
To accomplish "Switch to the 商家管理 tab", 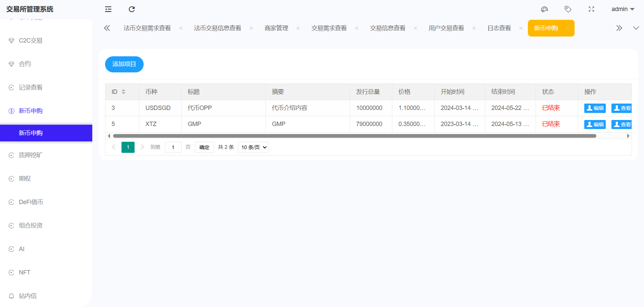I will (x=276, y=28).
